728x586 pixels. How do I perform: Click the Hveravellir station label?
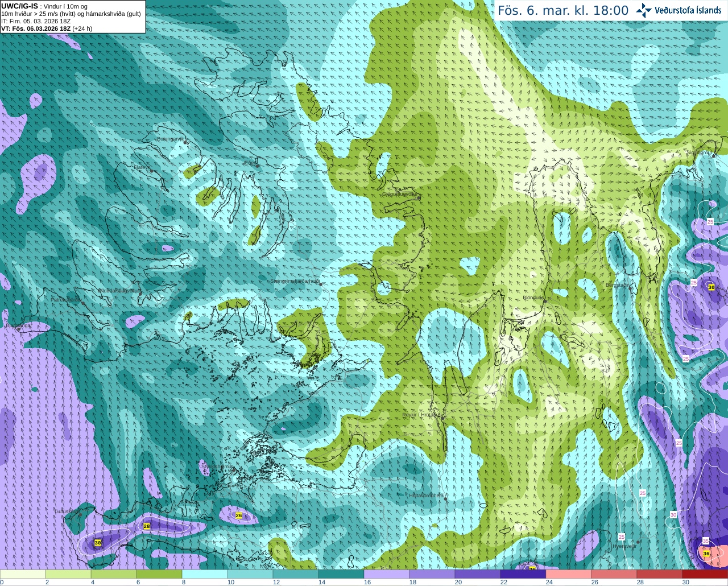click(x=624, y=546)
